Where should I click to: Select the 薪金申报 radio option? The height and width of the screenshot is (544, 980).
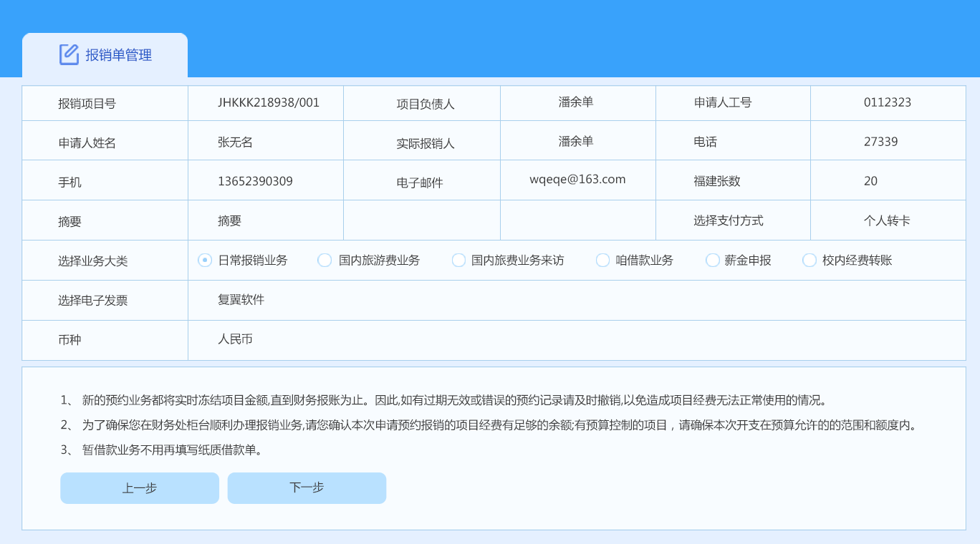(713, 261)
